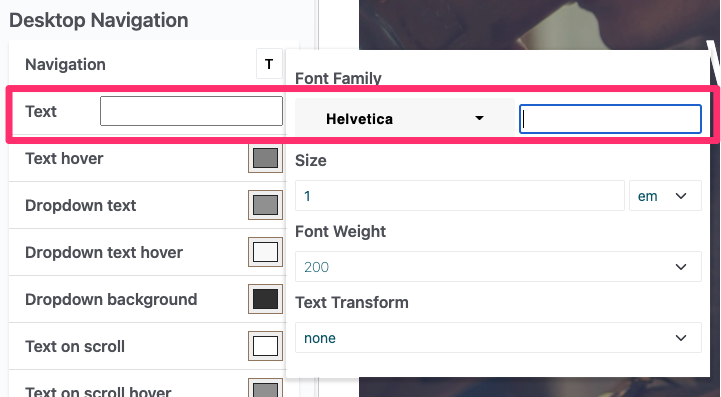Open the Text on scroll hover swatch

coord(265,388)
